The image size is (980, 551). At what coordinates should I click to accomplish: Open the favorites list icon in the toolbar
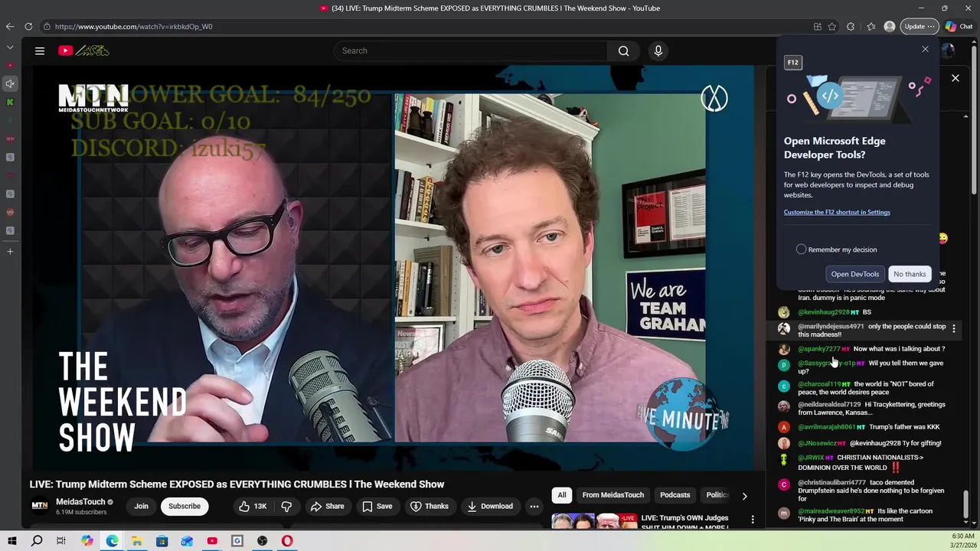pos(871,26)
